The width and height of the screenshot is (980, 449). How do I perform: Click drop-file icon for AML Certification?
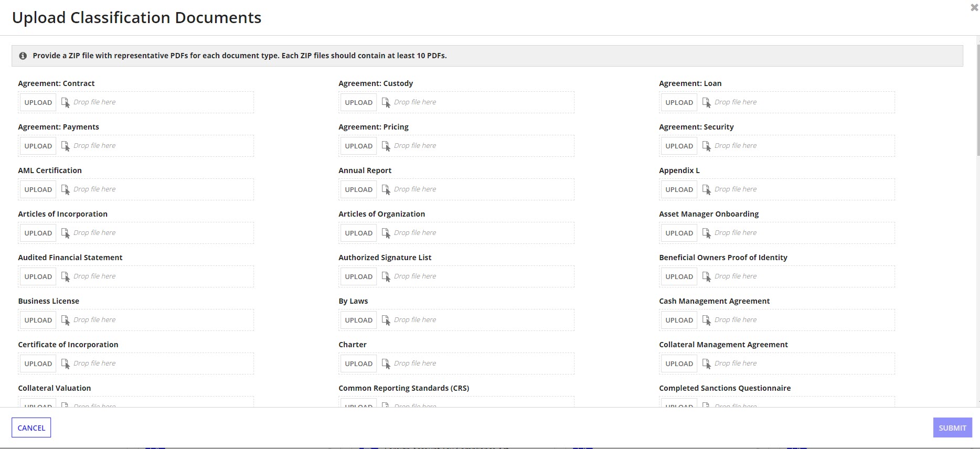(x=66, y=189)
